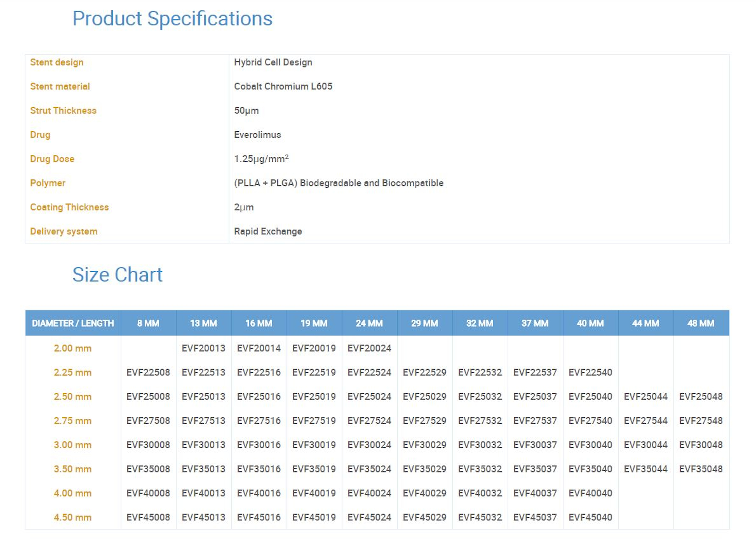Click the Product Specifications heading
The width and height of the screenshot is (756, 541).
click(x=172, y=18)
